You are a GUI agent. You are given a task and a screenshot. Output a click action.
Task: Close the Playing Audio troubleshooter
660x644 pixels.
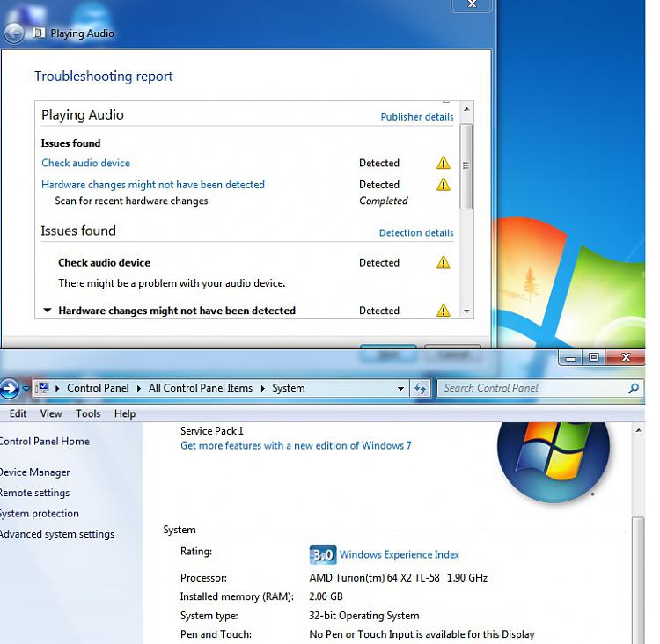tap(472, 4)
